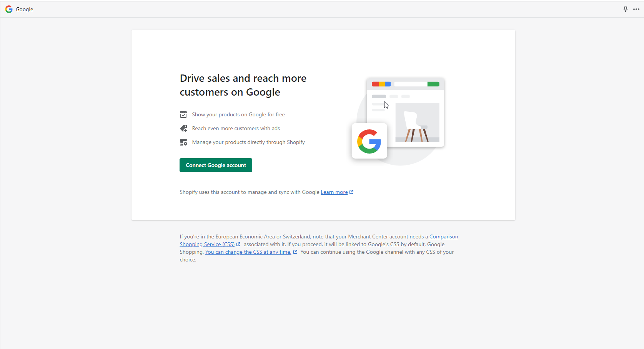Click the external icon after Shopping Service (CSS)

pos(238,244)
